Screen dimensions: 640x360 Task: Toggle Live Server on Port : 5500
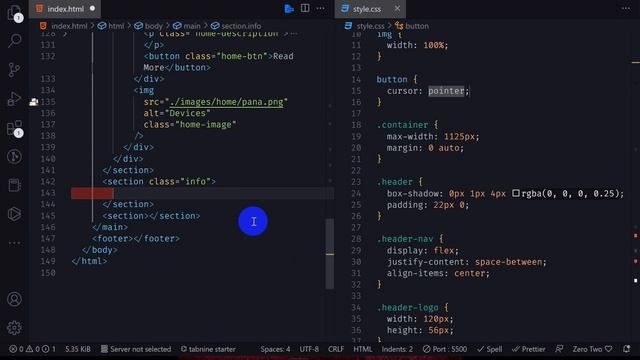click(x=445, y=349)
